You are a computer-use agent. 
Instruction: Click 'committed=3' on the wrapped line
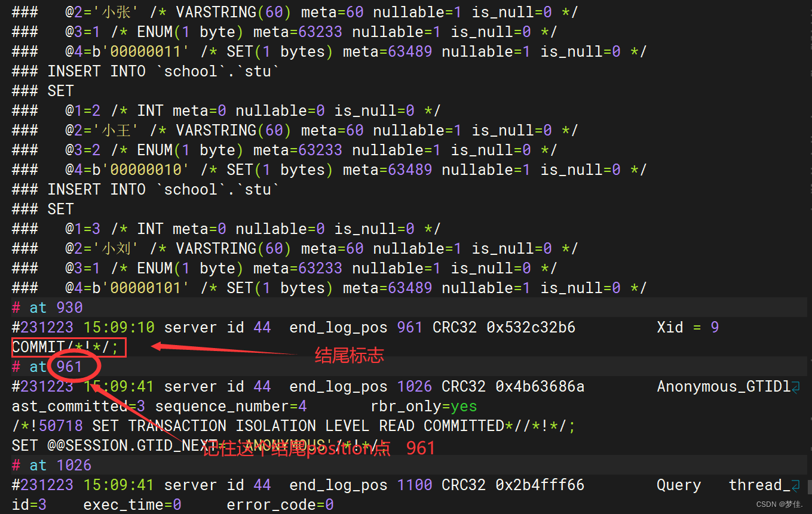[96, 407]
